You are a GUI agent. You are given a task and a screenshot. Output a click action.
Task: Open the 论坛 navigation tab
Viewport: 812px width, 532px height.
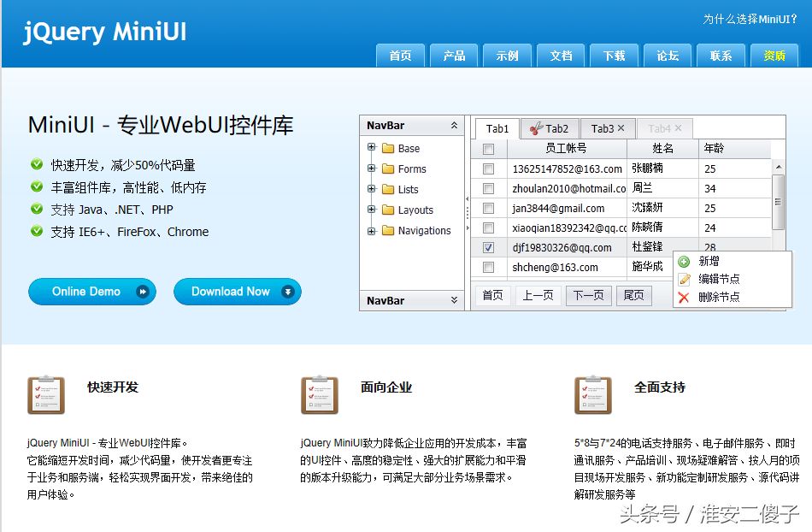coord(668,56)
